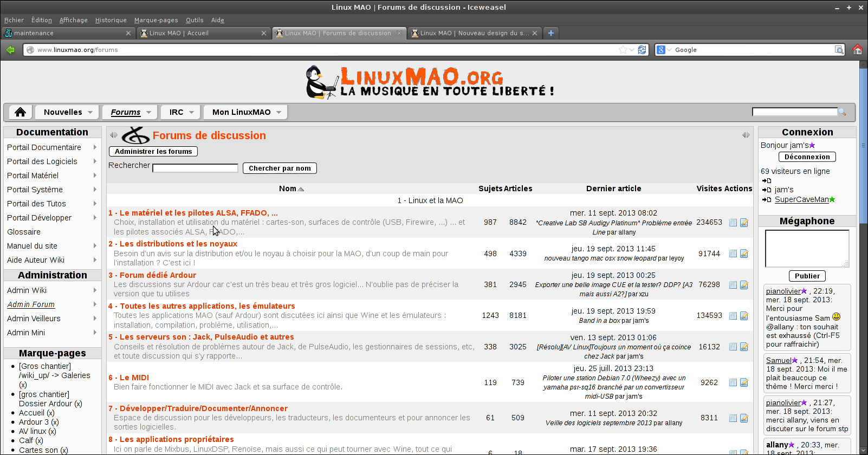Viewport: 868px width, 455px height.
Task: Close the Linux MAO | Accueil tab
Action: pos(264,33)
